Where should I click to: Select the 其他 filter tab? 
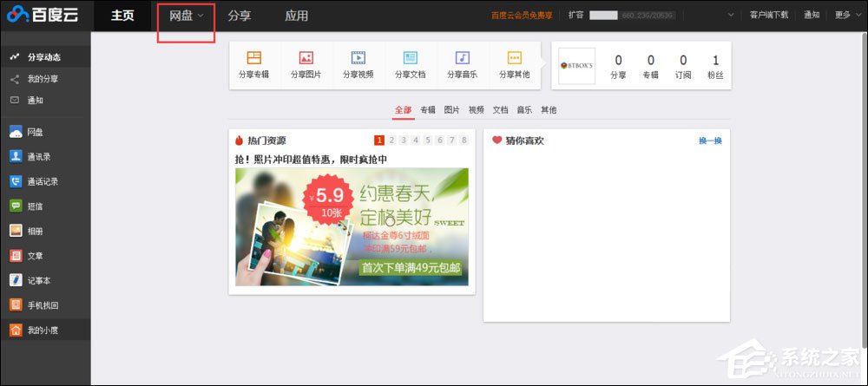click(x=549, y=110)
